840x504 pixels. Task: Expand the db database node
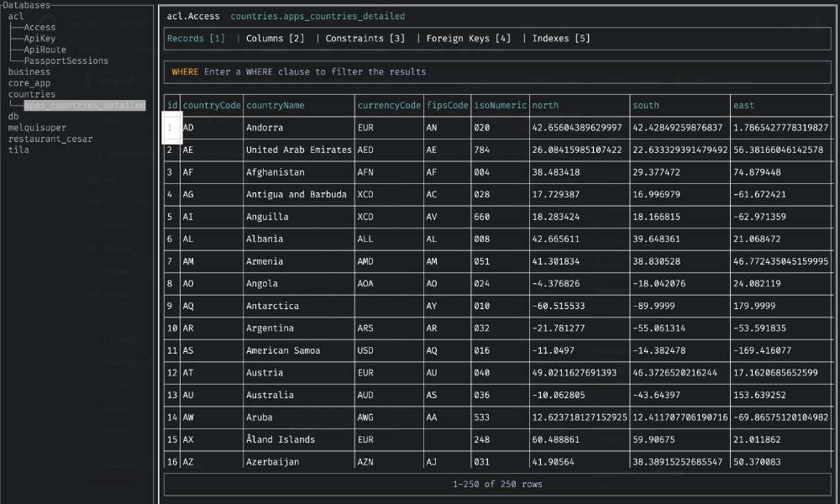[x=13, y=116]
